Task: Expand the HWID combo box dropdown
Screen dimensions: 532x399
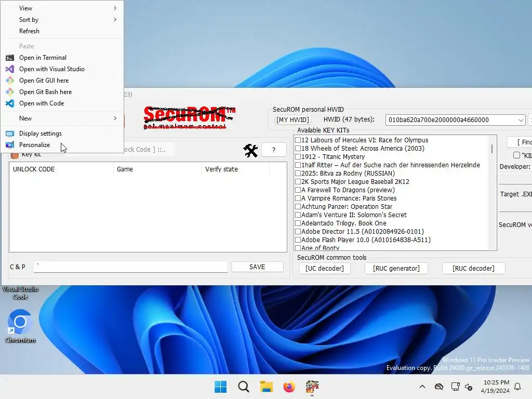Action: coord(521,120)
